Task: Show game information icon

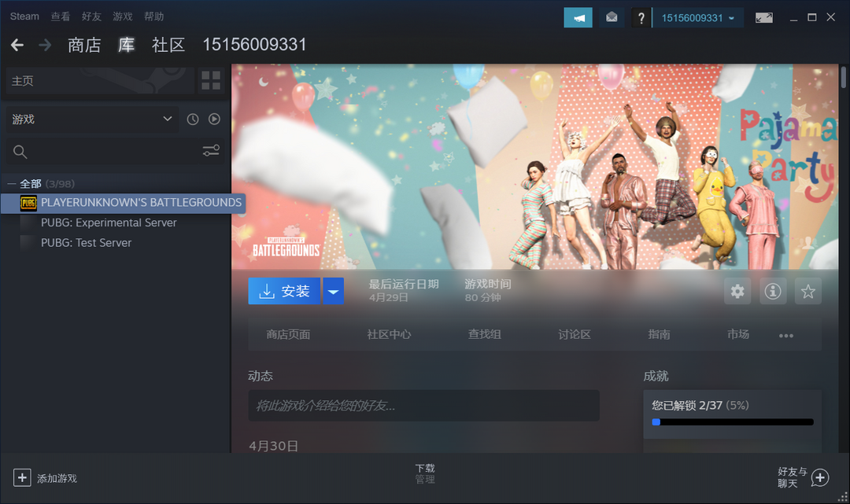Action: (x=773, y=291)
